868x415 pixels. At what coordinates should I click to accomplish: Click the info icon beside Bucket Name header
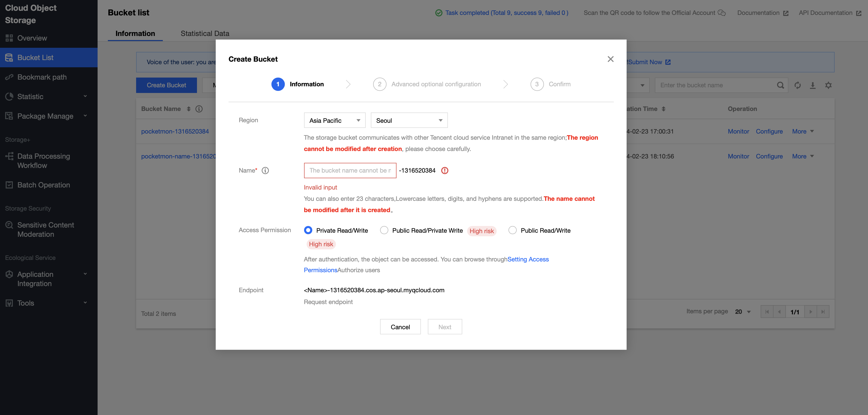tap(199, 109)
